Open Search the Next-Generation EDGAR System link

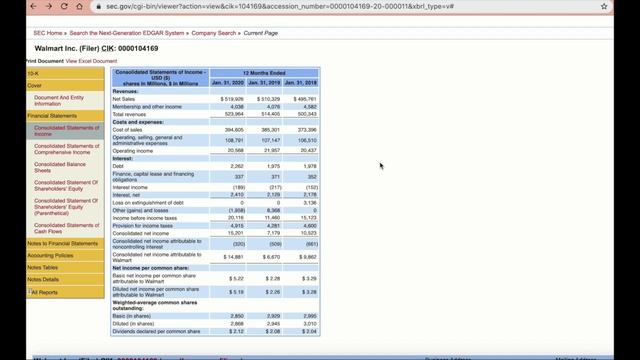coord(127,33)
